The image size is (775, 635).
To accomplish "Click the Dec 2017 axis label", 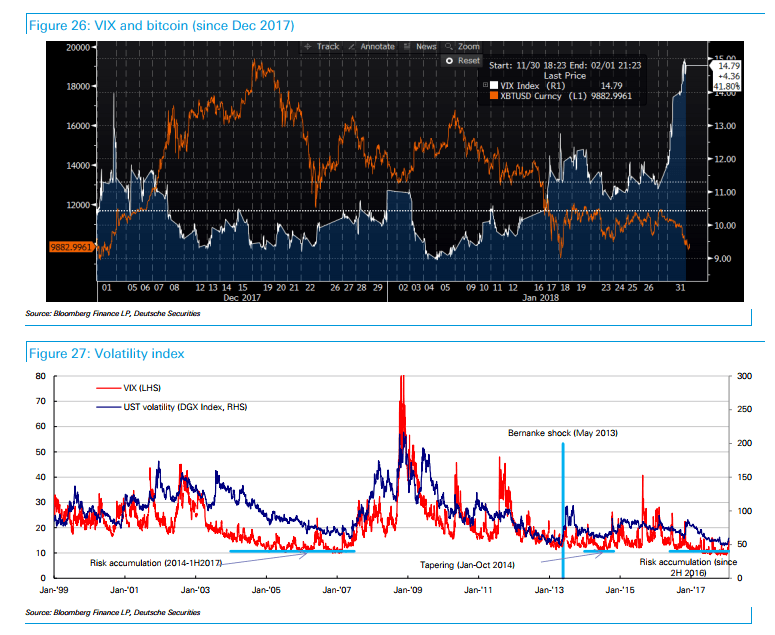I will [x=244, y=298].
